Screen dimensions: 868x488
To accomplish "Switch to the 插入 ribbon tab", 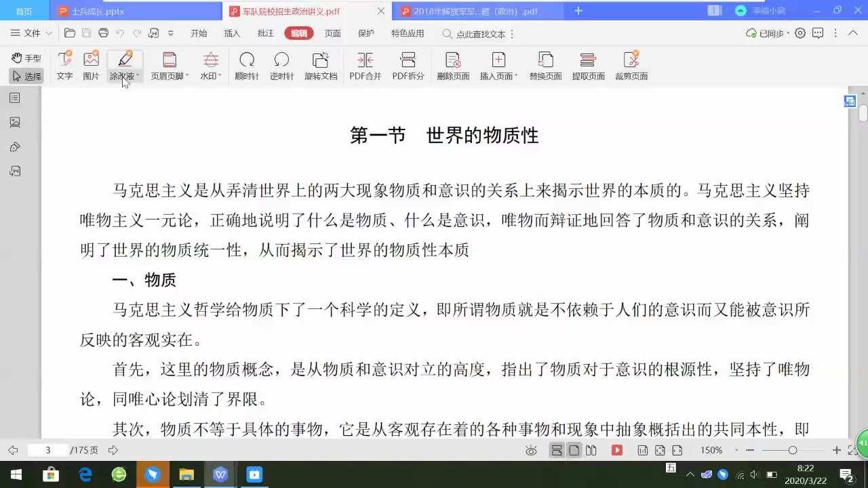I will pos(232,33).
